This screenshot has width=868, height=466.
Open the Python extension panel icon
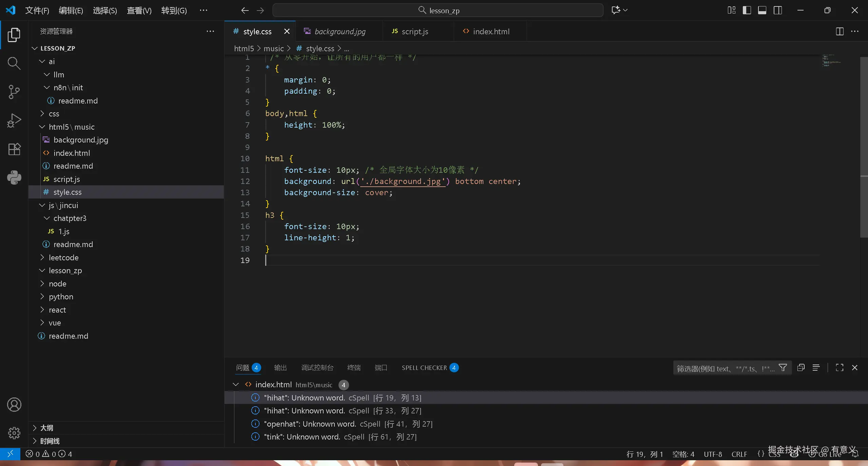click(x=14, y=177)
